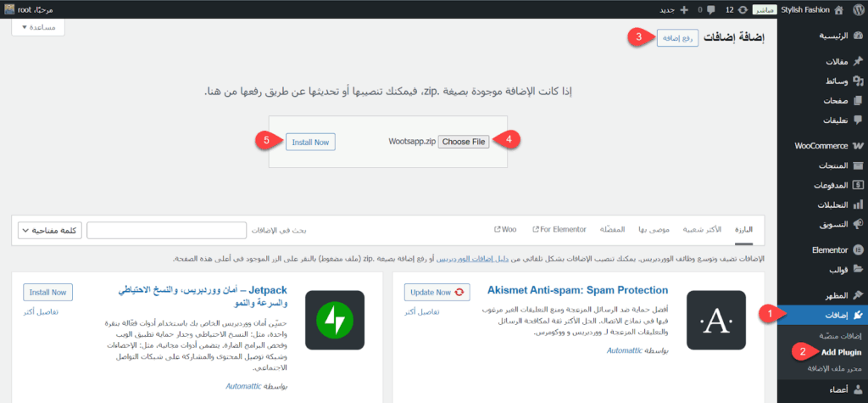This screenshot has width=868, height=403.
Task: Click the products box icon beside المنتجات
Action: click(x=858, y=165)
